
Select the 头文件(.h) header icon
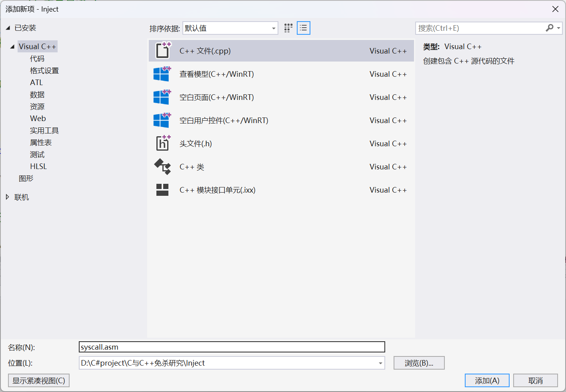tap(163, 143)
